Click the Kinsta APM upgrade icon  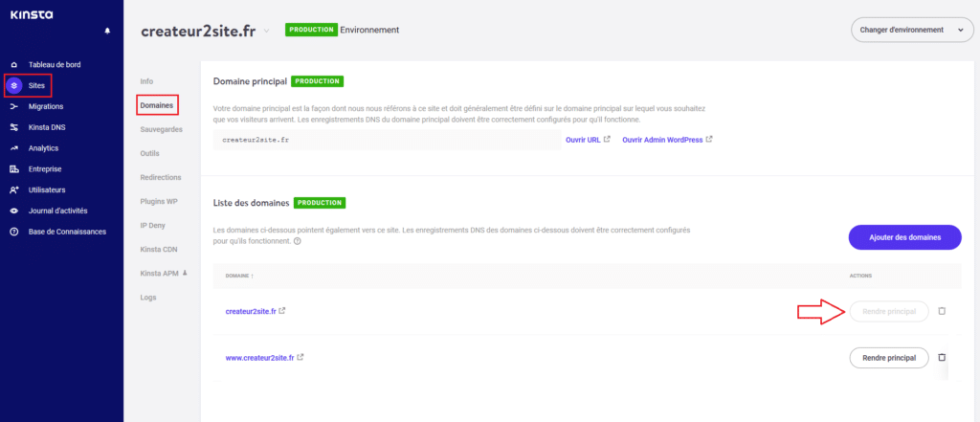pyautogui.click(x=185, y=273)
